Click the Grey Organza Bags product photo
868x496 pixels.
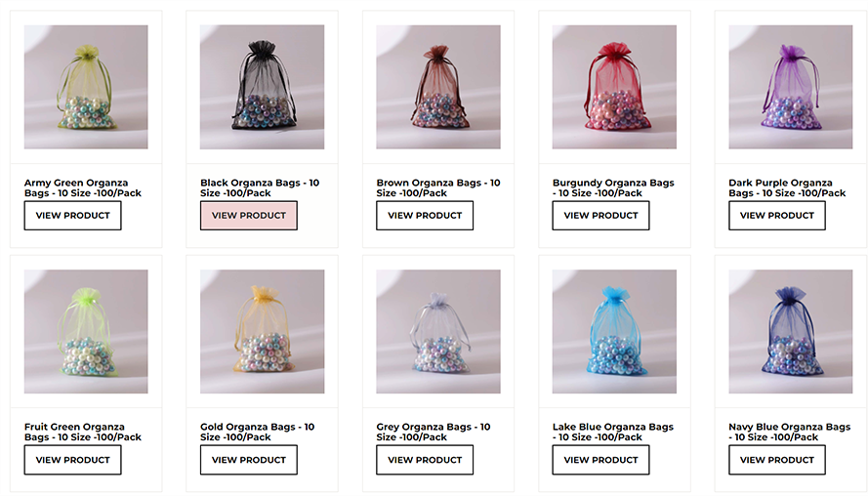click(437, 332)
